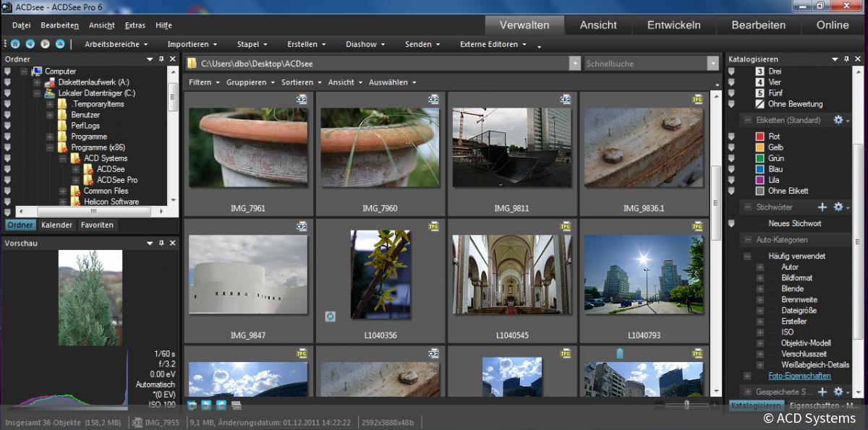The width and height of the screenshot is (868, 430).
Task: Open the path bar history dropdown arrow
Action: (x=575, y=64)
